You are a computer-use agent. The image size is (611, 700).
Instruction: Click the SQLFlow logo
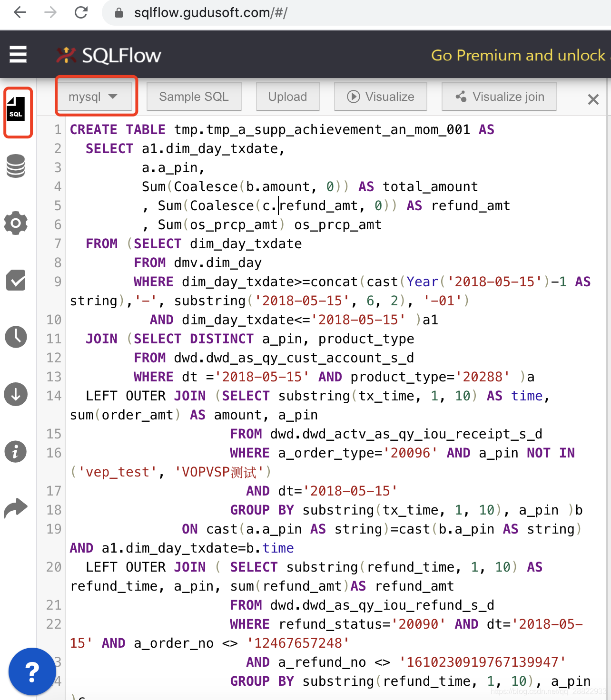point(108,55)
